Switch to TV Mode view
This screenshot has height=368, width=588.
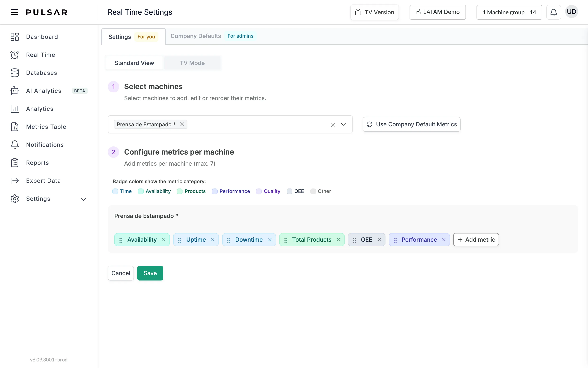[192, 63]
